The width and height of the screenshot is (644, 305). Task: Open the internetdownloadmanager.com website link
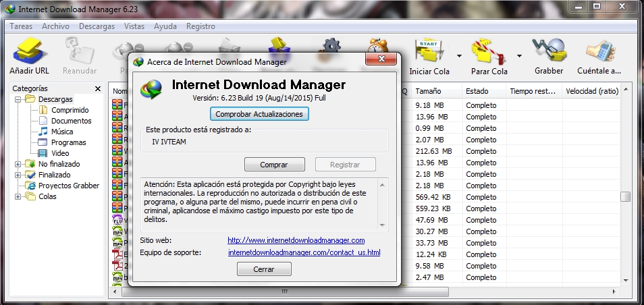[x=296, y=240]
